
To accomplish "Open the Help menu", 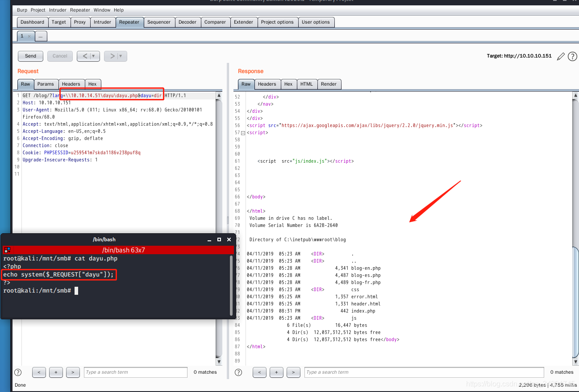I will click(x=119, y=10).
